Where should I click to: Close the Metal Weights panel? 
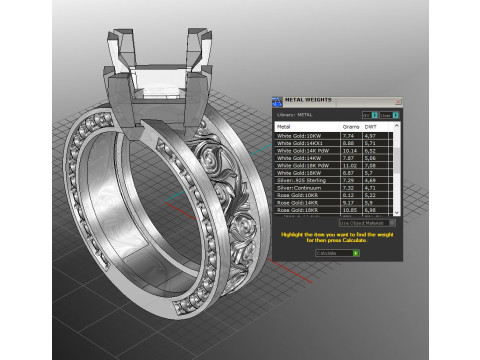click(x=398, y=101)
